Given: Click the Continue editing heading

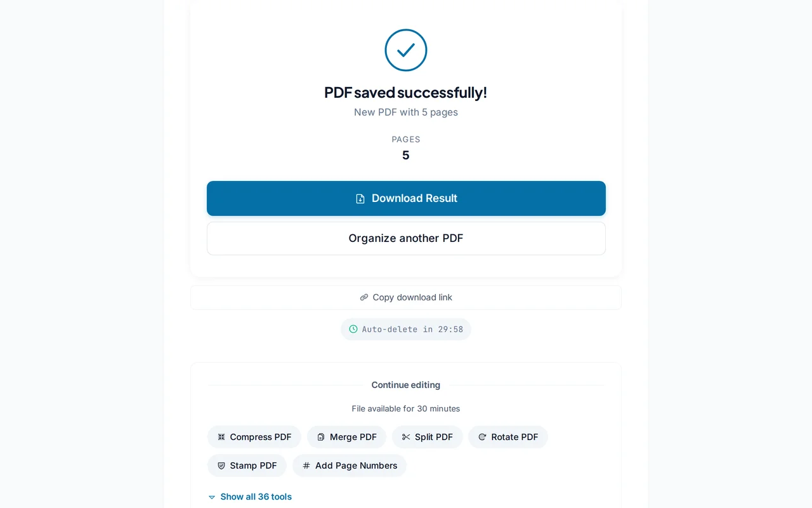Looking at the screenshot, I should [406, 385].
